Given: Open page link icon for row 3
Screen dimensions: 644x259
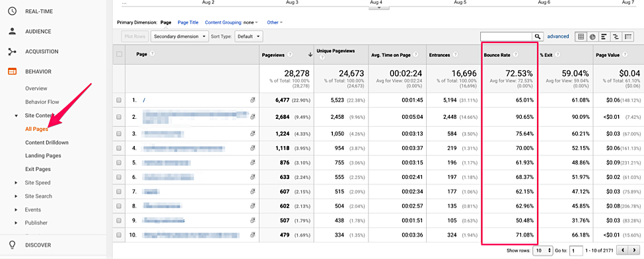Looking at the screenshot, I should coord(252,133).
